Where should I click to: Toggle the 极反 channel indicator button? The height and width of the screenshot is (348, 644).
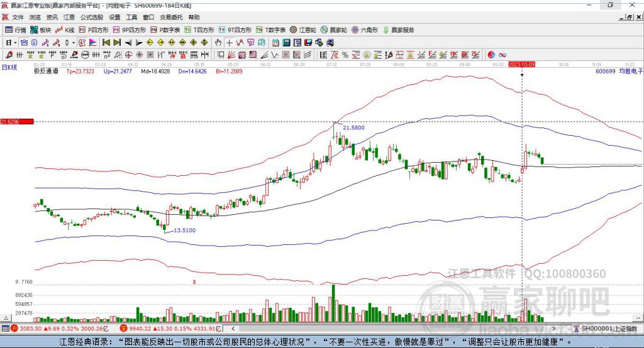[x=82, y=43]
